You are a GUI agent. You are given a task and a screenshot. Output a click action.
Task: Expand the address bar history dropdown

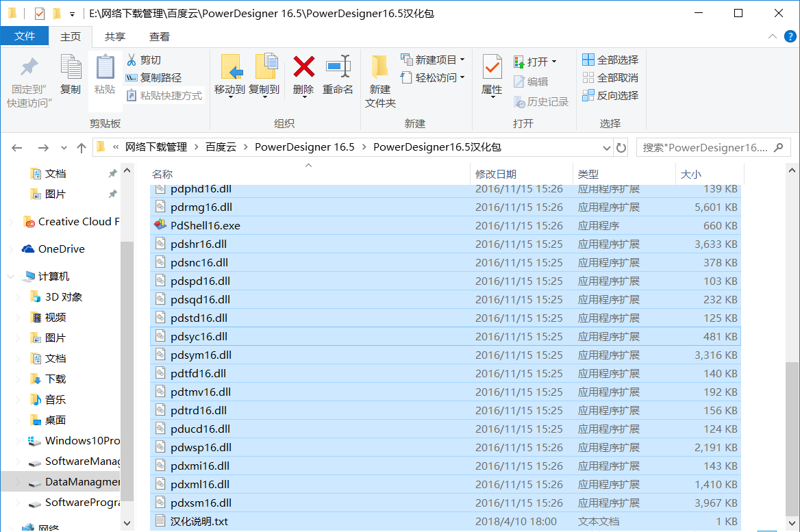(x=607, y=148)
